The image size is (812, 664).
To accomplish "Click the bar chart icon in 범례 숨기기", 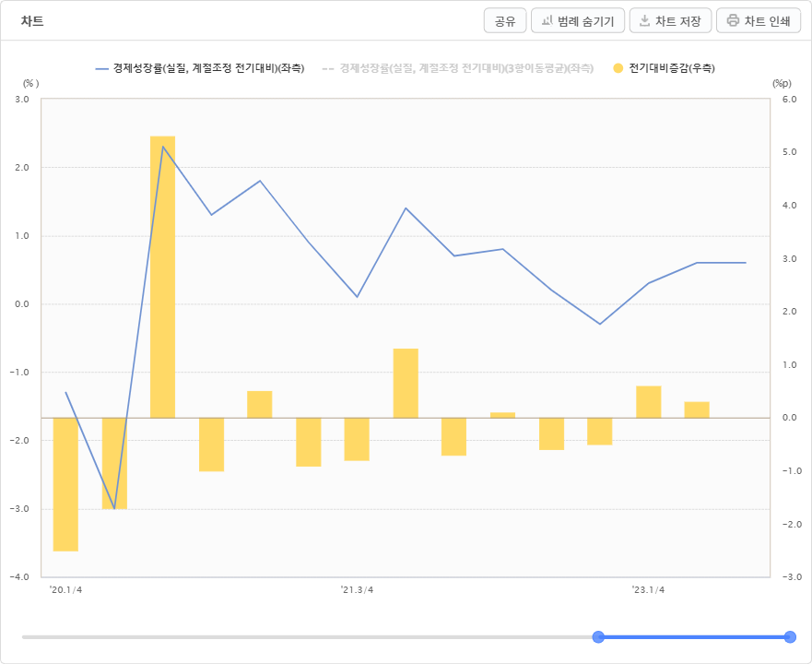I will point(547,20).
